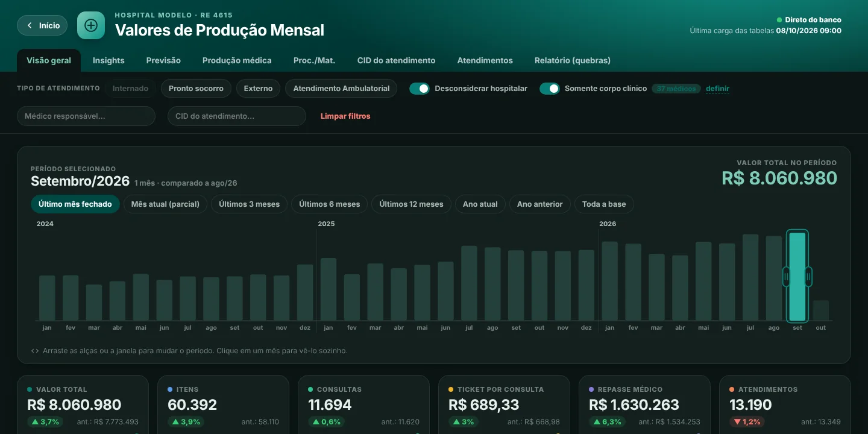Click the right range handle on the chart
868x434 pixels.
tap(808, 276)
